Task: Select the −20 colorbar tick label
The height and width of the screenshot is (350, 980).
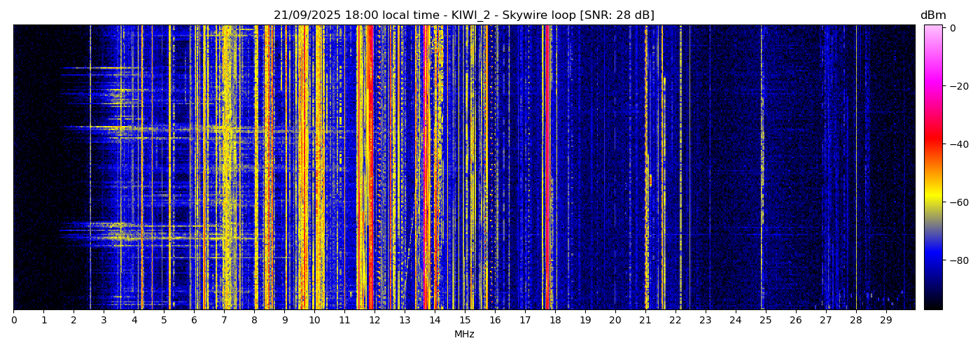Action: 958,86
